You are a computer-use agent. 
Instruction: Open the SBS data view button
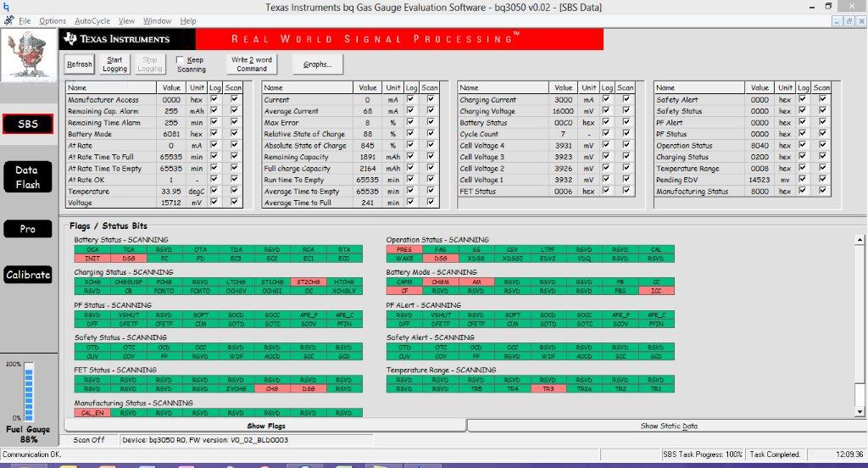point(28,124)
